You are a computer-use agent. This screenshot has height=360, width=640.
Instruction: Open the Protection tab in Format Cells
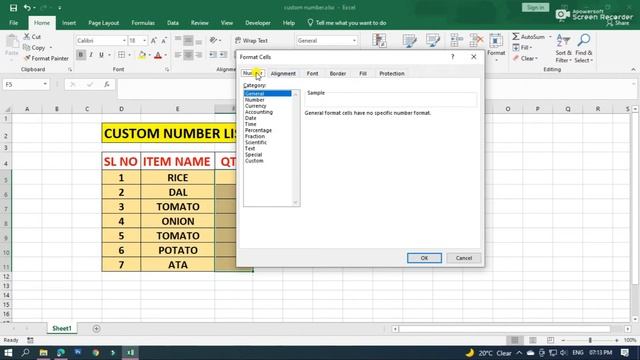[x=392, y=73]
